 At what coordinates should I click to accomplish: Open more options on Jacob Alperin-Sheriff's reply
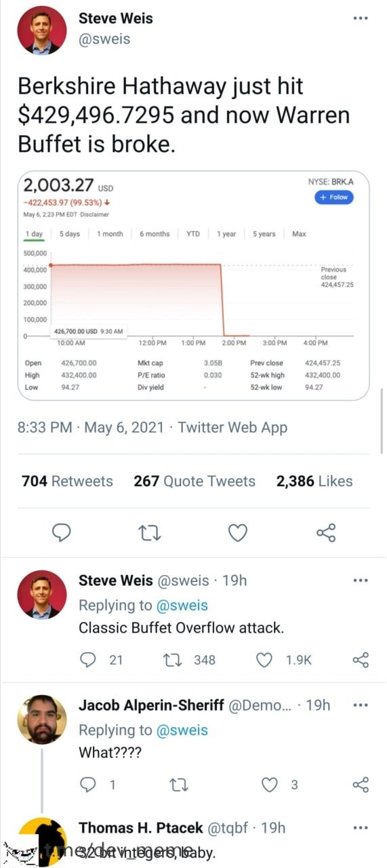point(361,705)
